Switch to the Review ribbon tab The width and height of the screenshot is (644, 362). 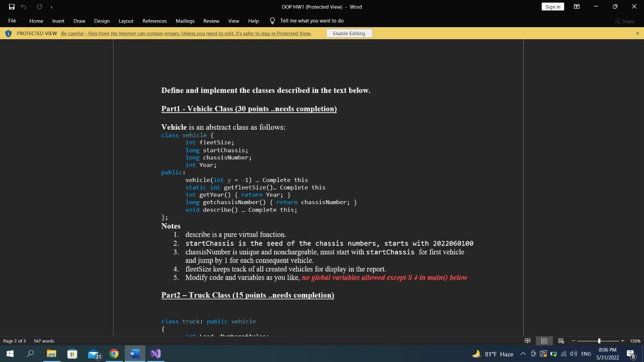211,21
